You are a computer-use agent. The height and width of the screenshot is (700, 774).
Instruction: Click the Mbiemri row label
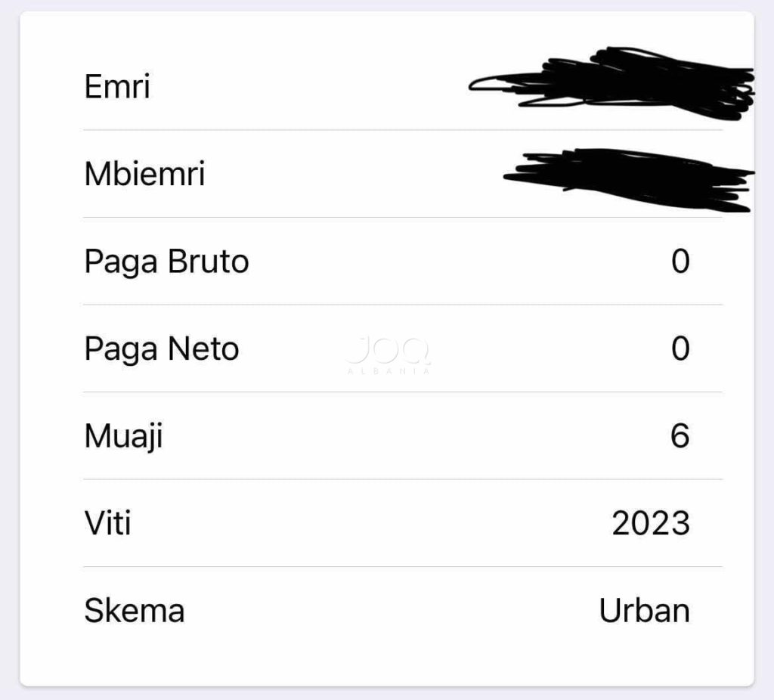pos(144,174)
